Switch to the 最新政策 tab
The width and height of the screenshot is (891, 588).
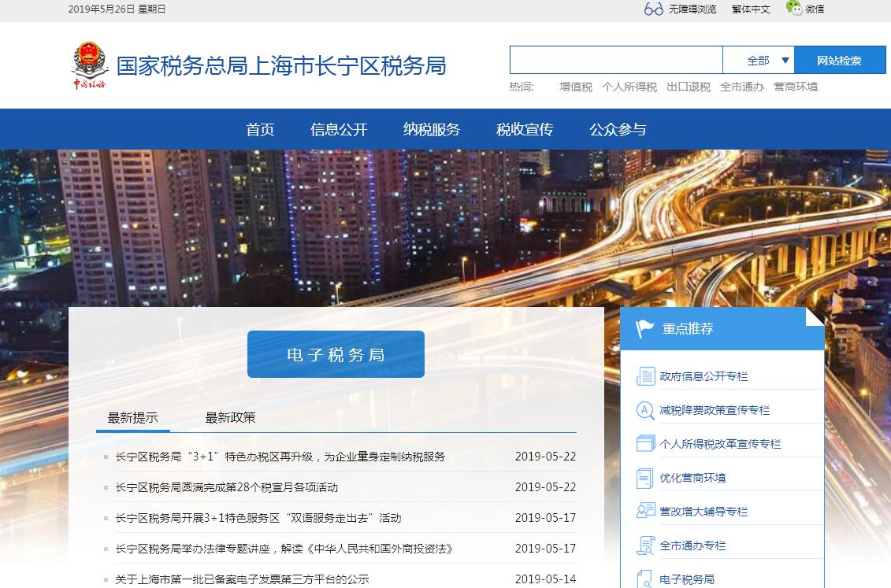(x=230, y=418)
